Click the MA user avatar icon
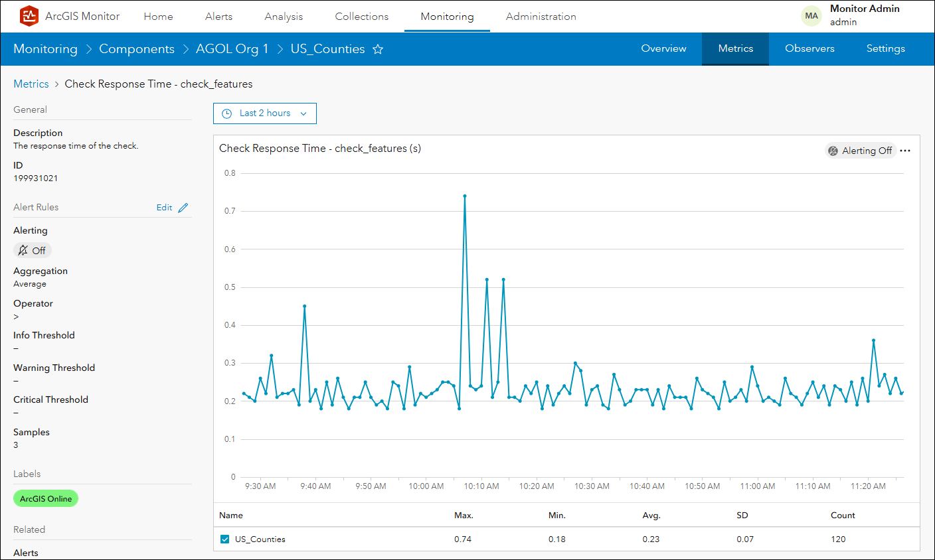This screenshot has height=560, width=935. [x=811, y=16]
